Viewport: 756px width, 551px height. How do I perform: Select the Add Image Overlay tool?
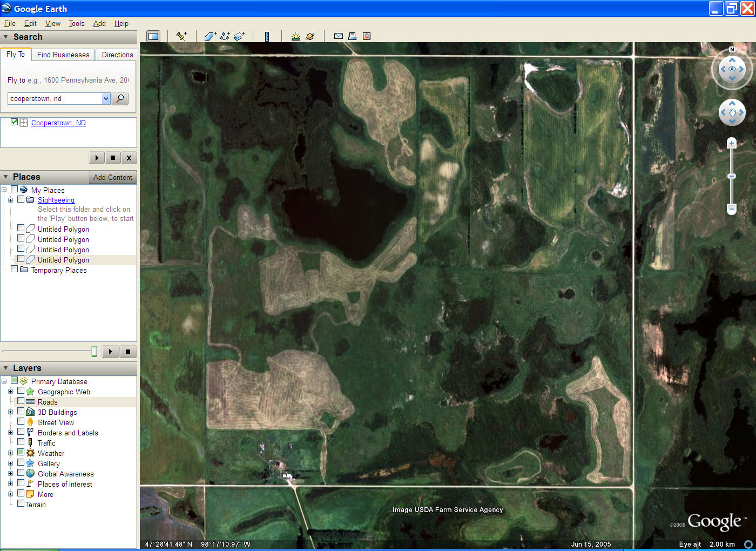coord(239,36)
